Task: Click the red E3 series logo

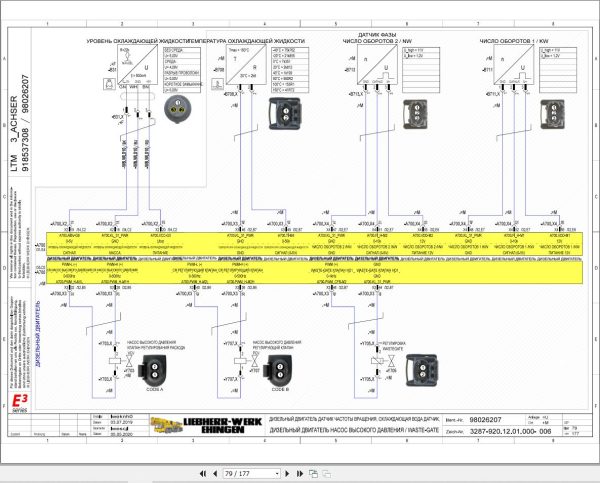Action: (x=20, y=403)
